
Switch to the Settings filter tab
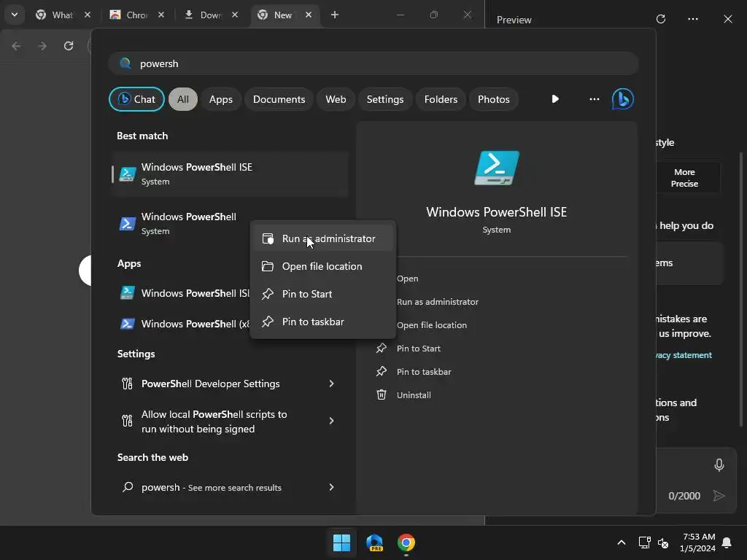tap(385, 99)
